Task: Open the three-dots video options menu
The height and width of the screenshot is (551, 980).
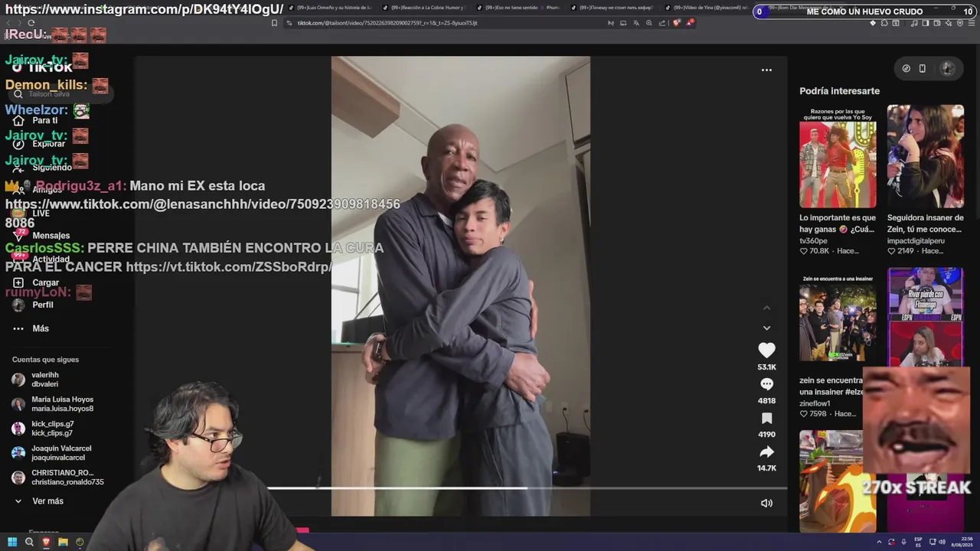Action: click(x=766, y=70)
